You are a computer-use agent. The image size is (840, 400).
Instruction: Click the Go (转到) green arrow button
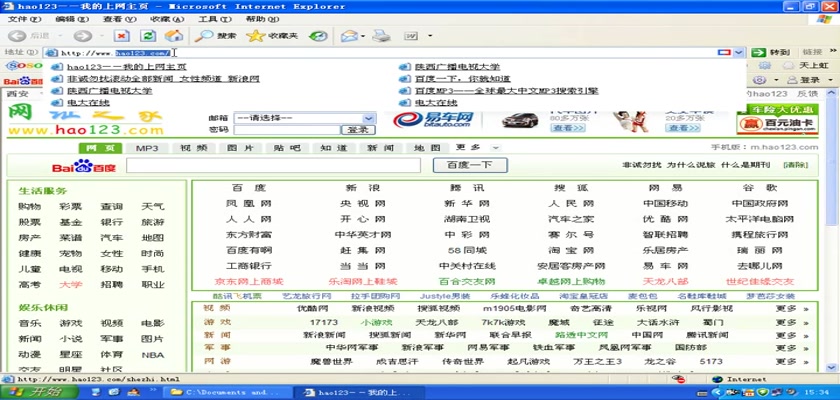770,52
